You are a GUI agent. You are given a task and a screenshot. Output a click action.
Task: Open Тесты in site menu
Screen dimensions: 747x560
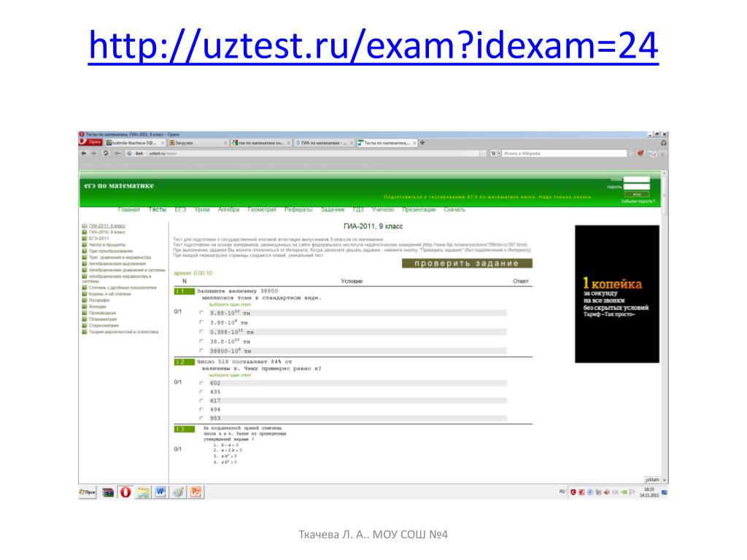pyautogui.click(x=158, y=209)
